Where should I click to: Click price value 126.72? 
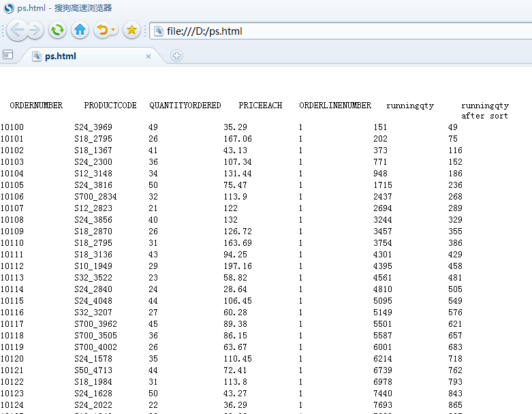[x=238, y=232]
